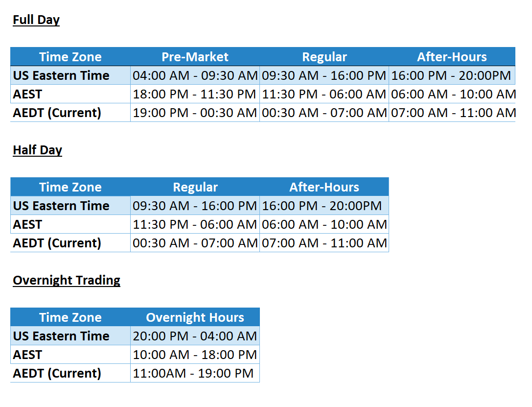Select the "04:00 AM - 09:30 AM" cell
This screenshot has width=532, height=407.
(195, 76)
